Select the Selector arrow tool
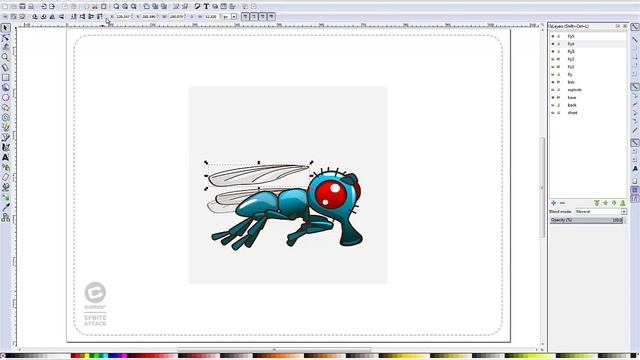The width and height of the screenshot is (640, 360). coord(5,28)
